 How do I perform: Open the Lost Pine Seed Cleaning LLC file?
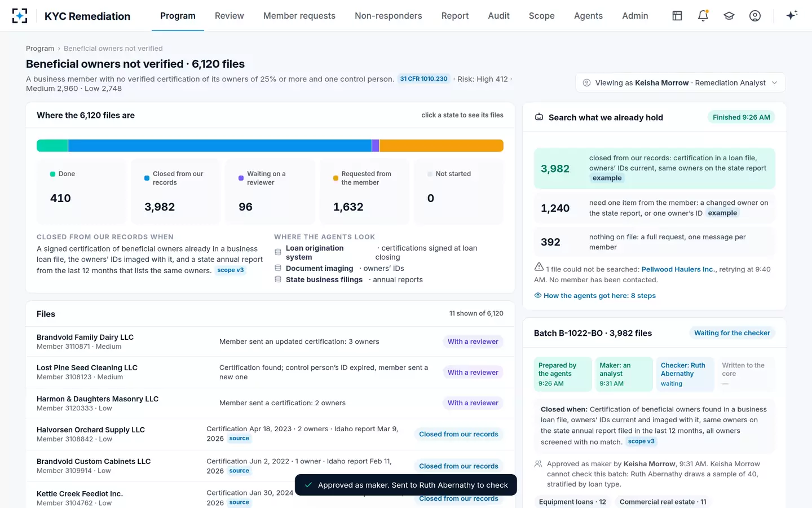(270, 372)
